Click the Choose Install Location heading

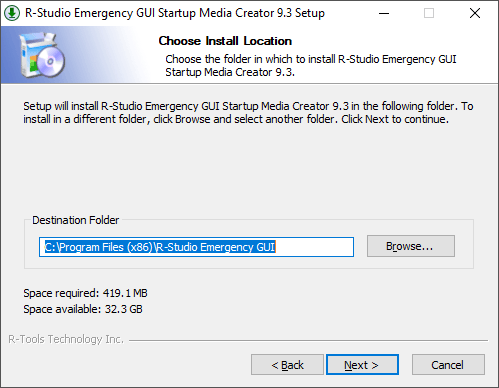coord(225,41)
